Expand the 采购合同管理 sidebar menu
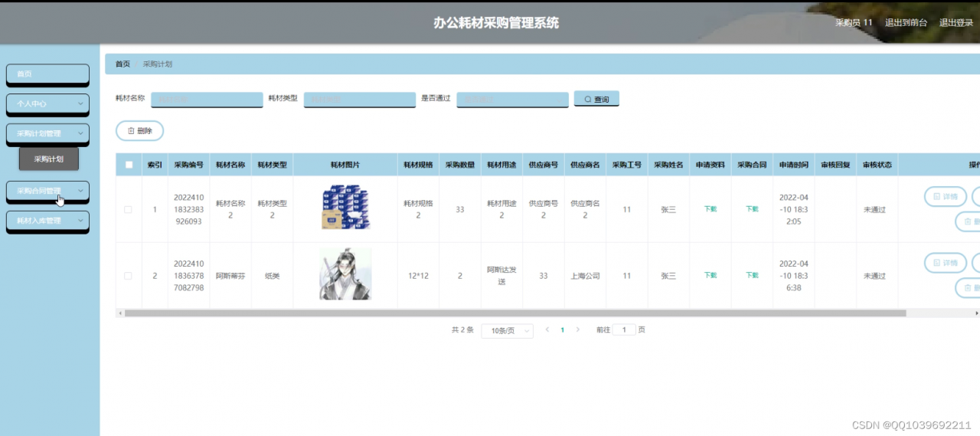The width and height of the screenshot is (980, 436). [47, 191]
